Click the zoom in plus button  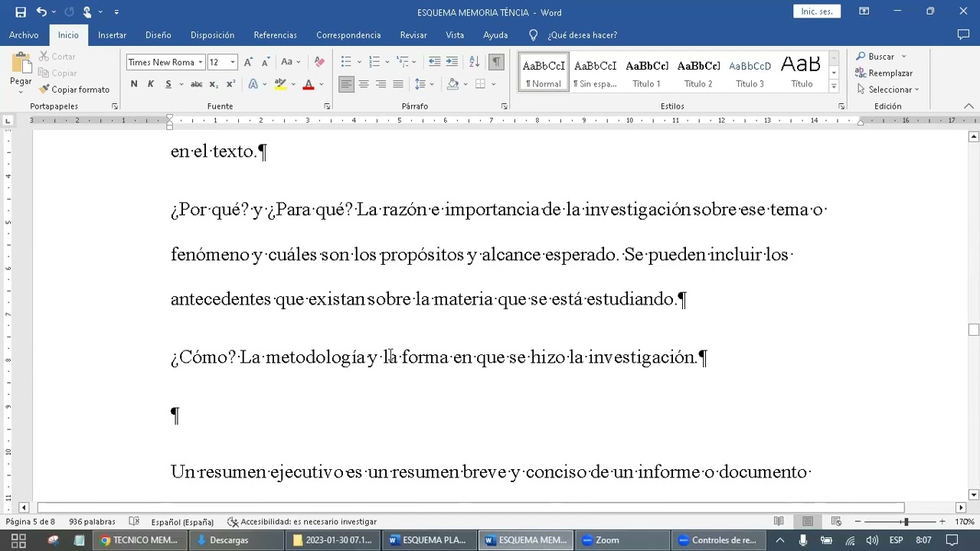(942, 521)
